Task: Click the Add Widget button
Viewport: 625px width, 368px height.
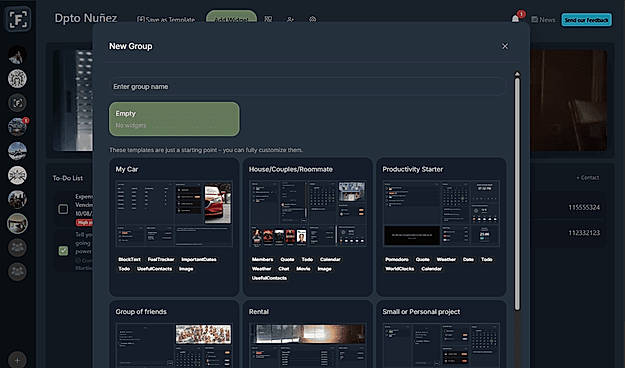Action: 231,19
